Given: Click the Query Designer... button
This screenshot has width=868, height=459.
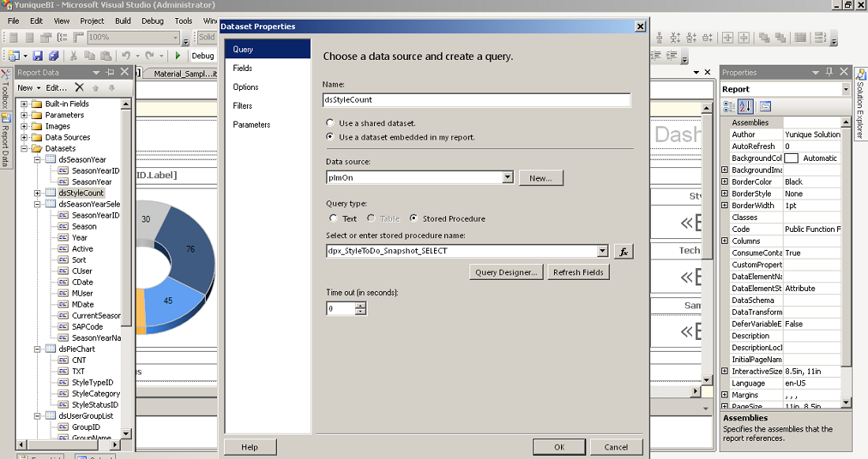Looking at the screenshot, I should pos(506,272).
